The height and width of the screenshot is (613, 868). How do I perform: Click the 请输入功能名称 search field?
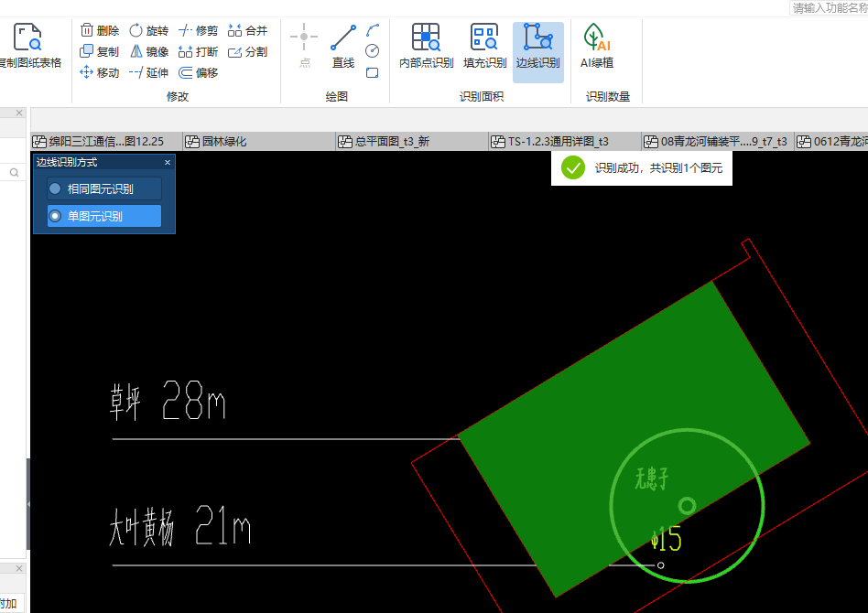(x=829, y=7)
